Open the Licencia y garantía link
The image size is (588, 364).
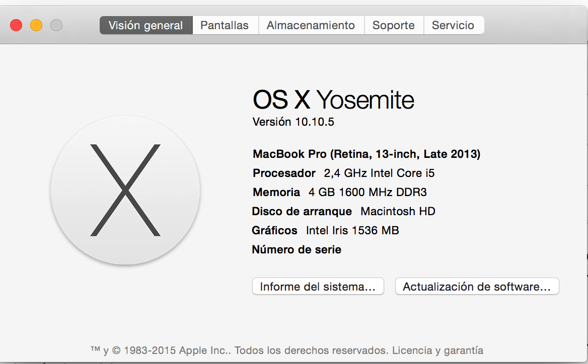pyautogui.click(x=437, y=350)
